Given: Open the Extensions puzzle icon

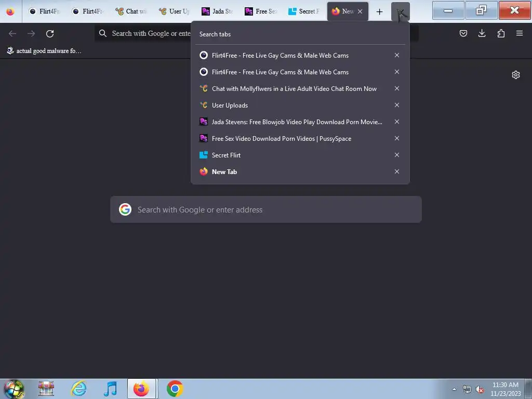Looking at the screenshot, I should pyautogui.click(x=501, y=33).
